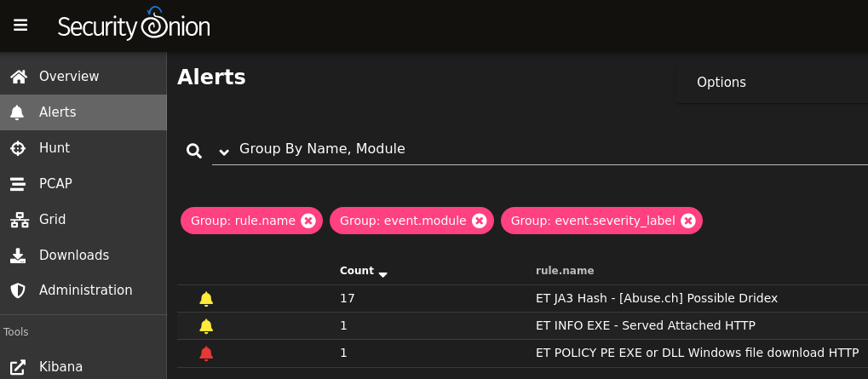Open ET JA3 Hash Possible Dridex alert
Viewport: 868px width, 379px height.
pyautogui.click(x=657, y=298)
